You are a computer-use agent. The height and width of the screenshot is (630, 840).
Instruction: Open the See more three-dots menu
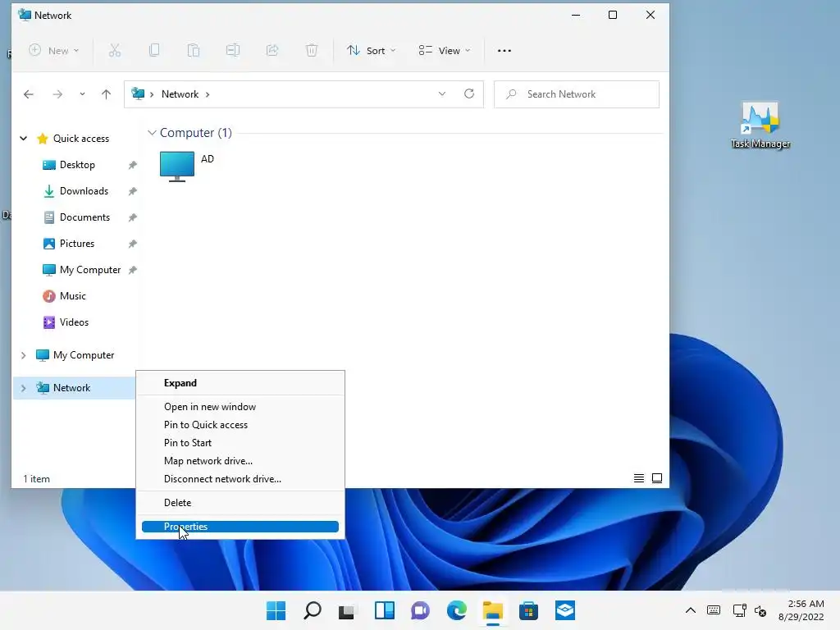504,50
